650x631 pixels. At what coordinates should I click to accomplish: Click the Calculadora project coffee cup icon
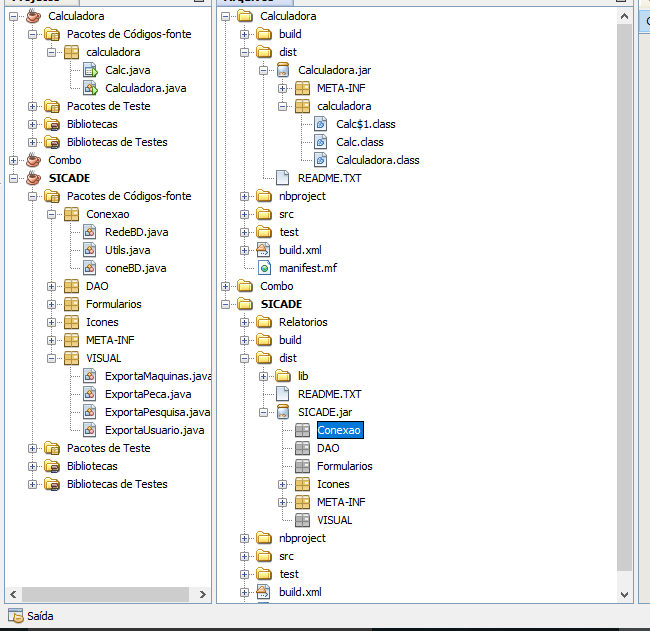(34, 16)
